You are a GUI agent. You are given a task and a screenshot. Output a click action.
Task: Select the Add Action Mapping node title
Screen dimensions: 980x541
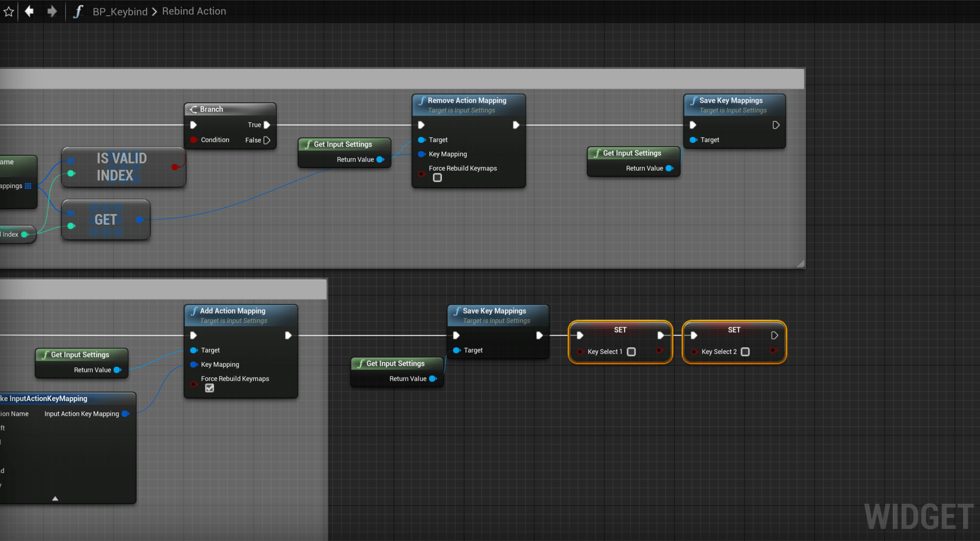(x=232, y=311)
